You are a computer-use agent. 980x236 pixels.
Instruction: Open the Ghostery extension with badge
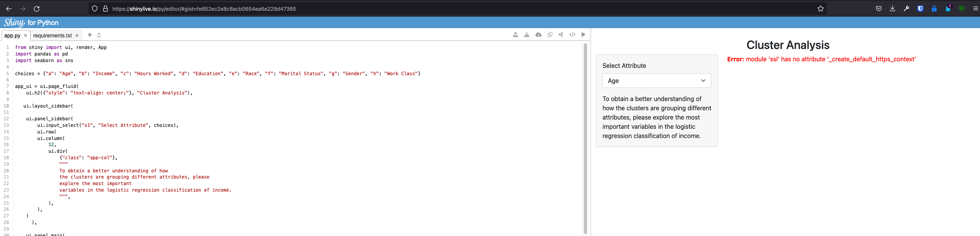pos(948,8)
